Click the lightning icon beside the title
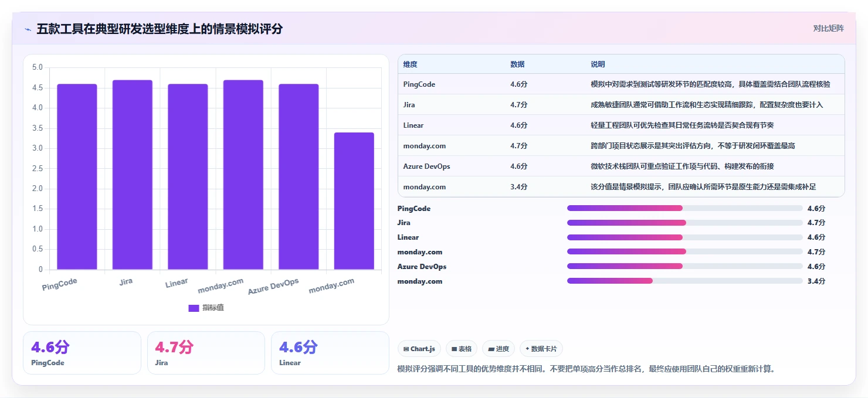This screenshot has width=868, height=398. tap(28, 29)
